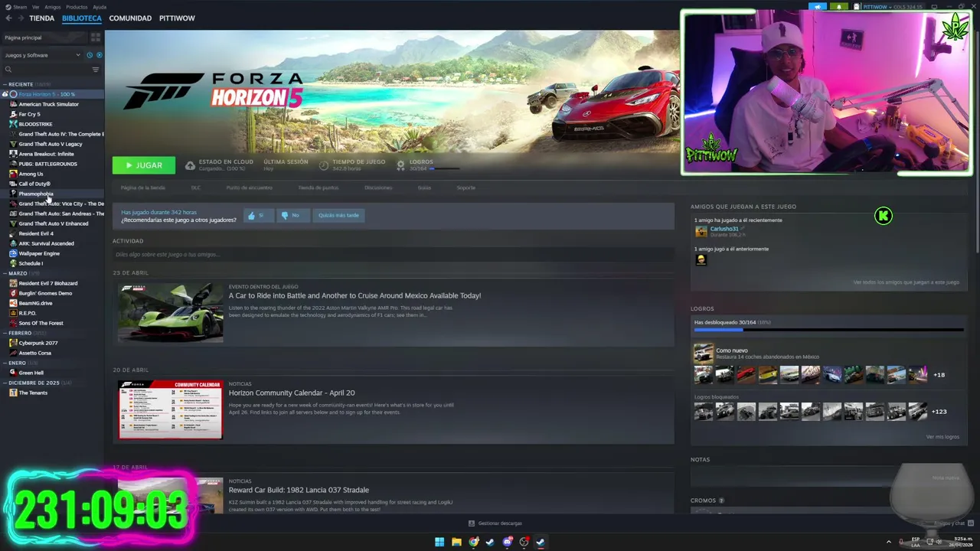The height and width of the screenshot is (551, 980).
Task: Open notifications bell button
Action: click(x=839, y=7)
